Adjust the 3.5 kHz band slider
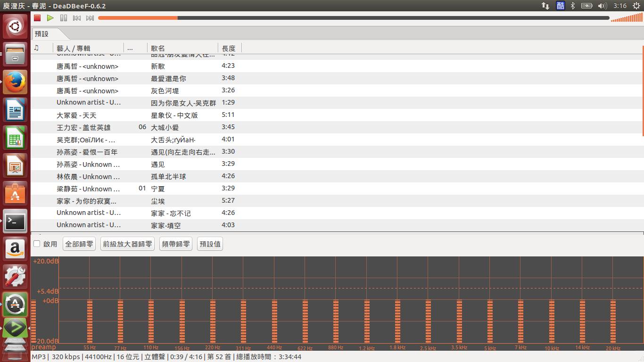Viewport: 644px width, 362px height. (x=459, y=321)
